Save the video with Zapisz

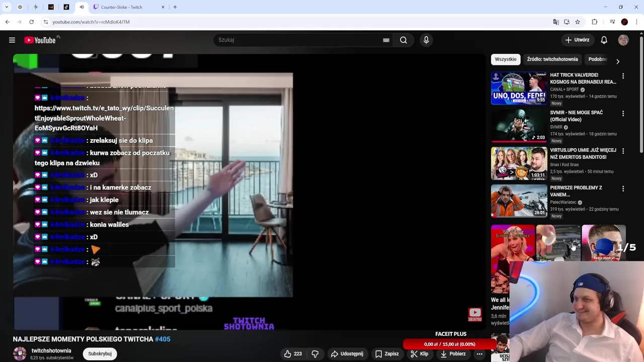point(387,354)
